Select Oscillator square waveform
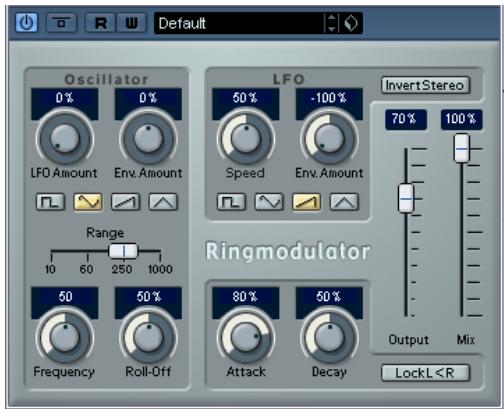 [x=50, y=202]
